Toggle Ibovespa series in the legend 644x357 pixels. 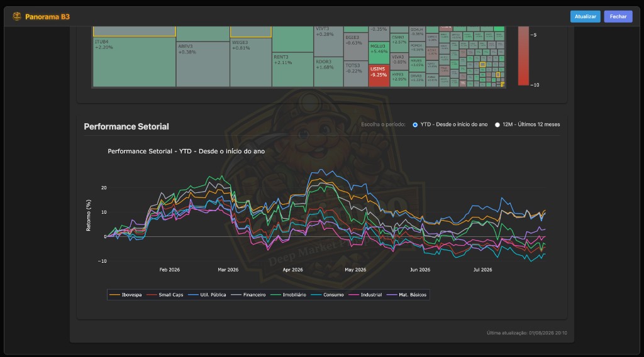point(126,295)
